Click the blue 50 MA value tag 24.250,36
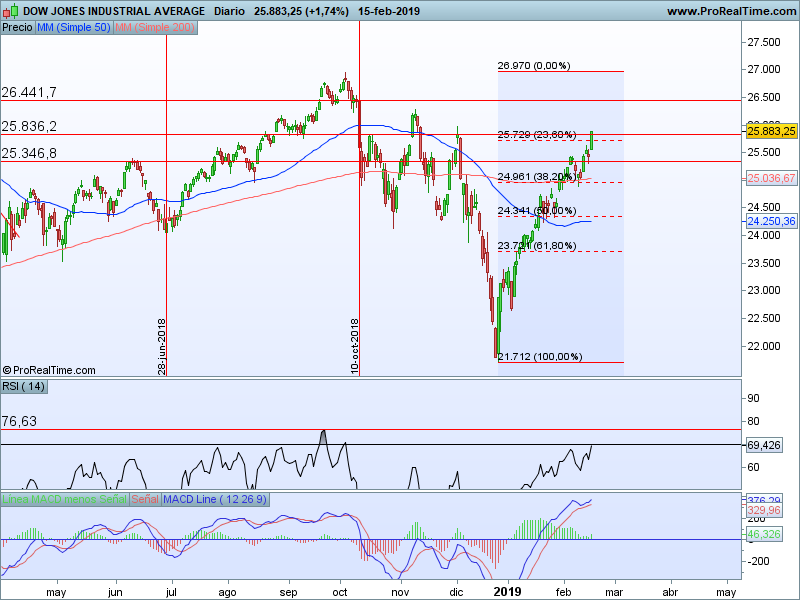This screenshot has width=800, height=600. pyautogui.click(x=771, y=221)
